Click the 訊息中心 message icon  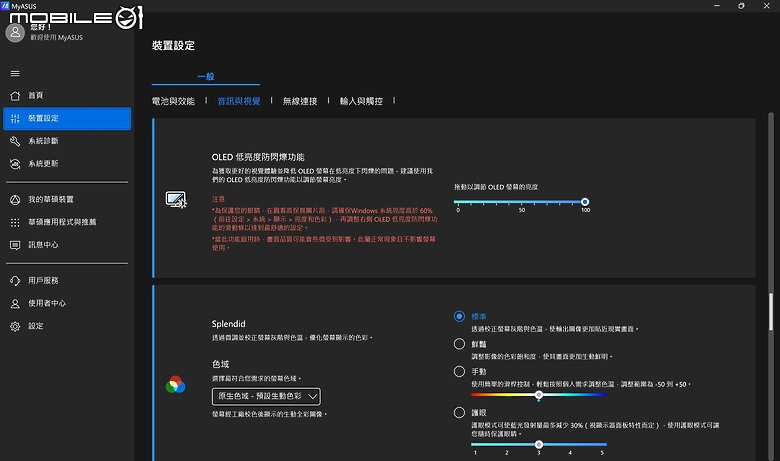15,245
